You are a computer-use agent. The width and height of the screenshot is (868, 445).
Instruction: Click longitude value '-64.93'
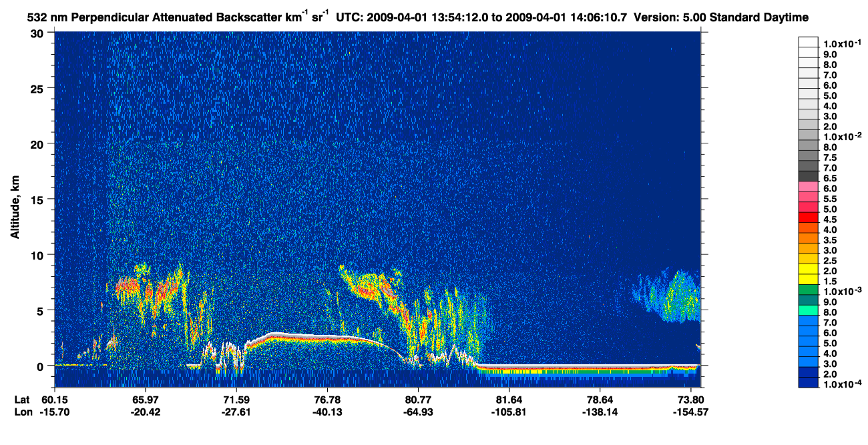pyautogui.click(x=418, y=411)
